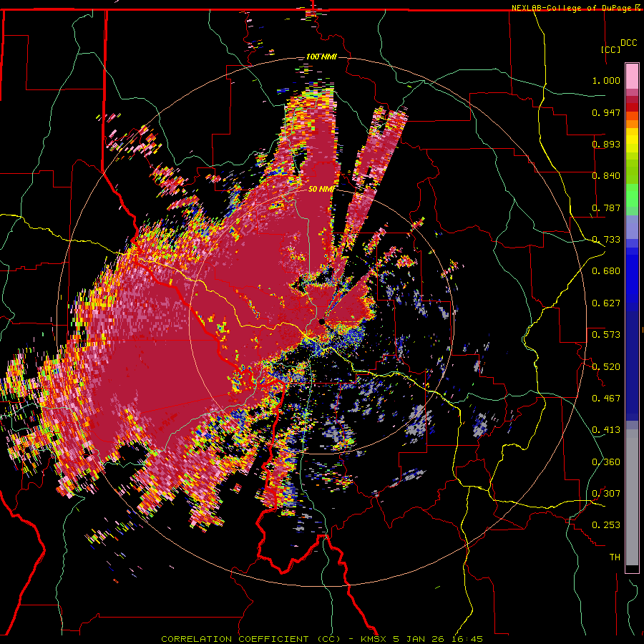
Task: Click the 0.307 scale value
Action: pyautogui.click(x=606, y=494)
